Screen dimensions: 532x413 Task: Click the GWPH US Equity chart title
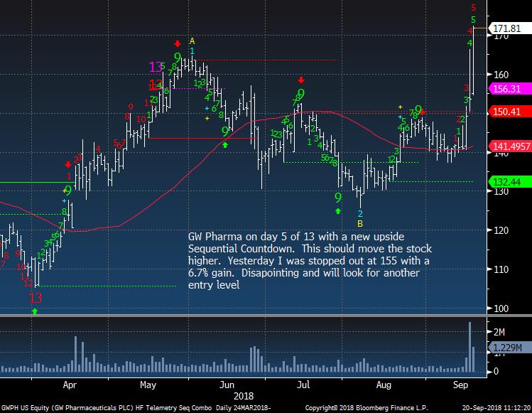[136, 407]
